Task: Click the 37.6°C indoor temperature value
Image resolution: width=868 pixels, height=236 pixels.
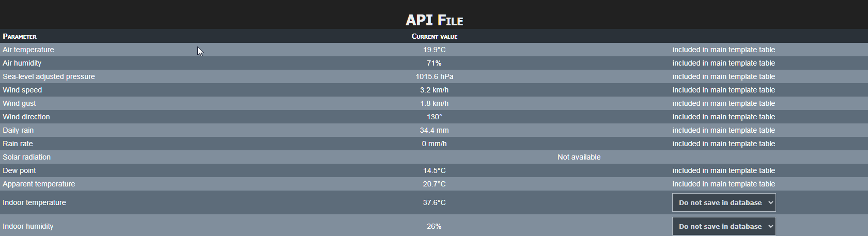Action: 434,202
